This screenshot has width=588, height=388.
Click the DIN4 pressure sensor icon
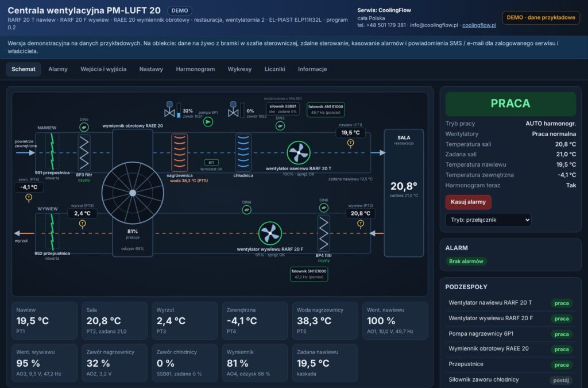(x=246, y=210)
